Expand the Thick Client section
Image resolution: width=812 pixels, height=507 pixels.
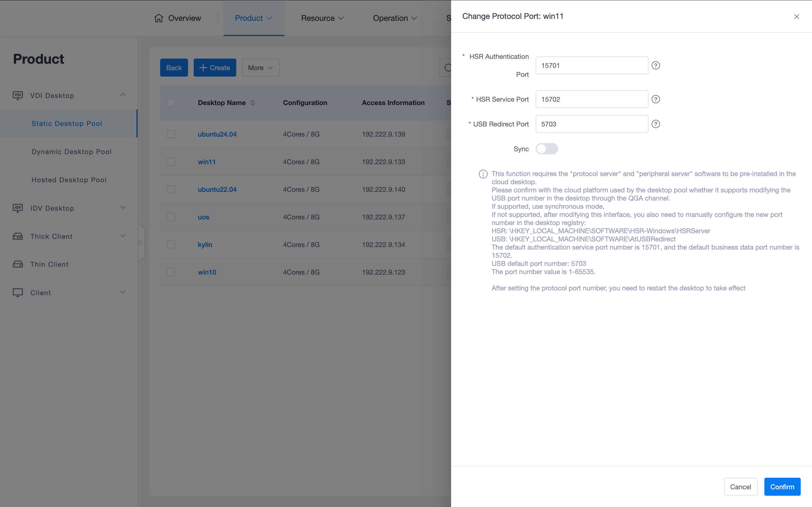pyautogui.click(x=123, y=236)
